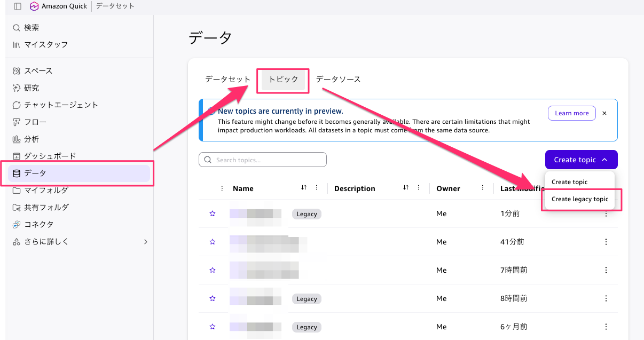Open the コネクタ sidebar item
Viewport: 644px width, 340px height.
pyautogui.click(x=38, y=224)
